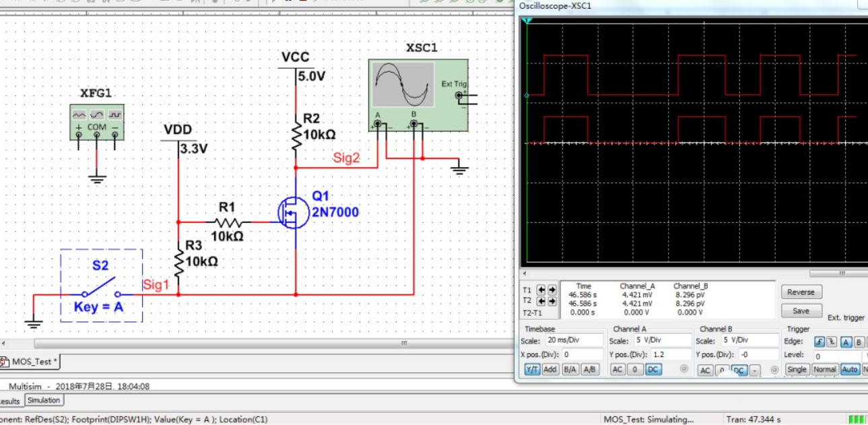Move cursor T2 right with arrow button
This screenshot has width=868, height=425.
pyautogui.click(x=552, y=301)
